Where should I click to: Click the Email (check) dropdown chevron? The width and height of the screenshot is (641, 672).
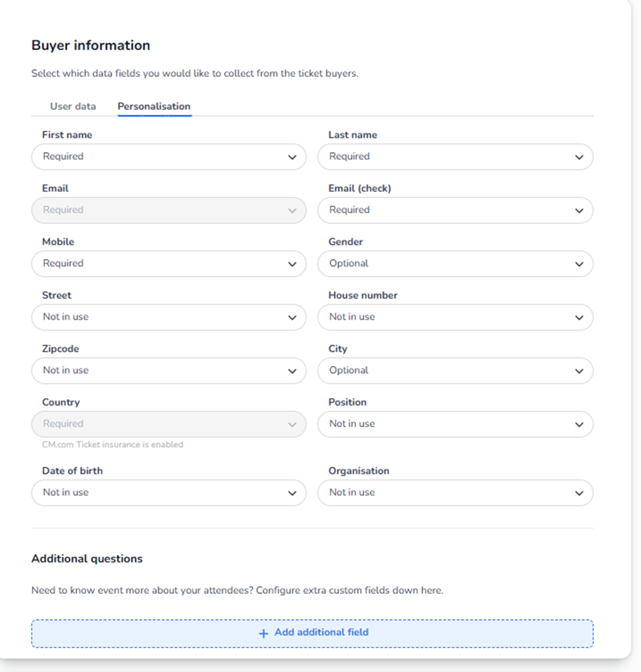coord(579,211)
